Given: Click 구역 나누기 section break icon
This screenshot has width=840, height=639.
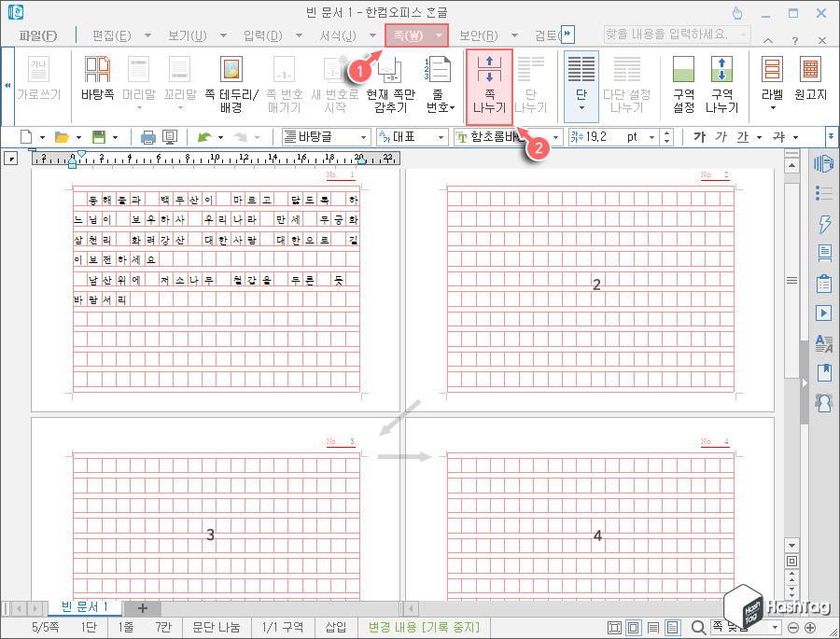Looking at the screenshot, I should tap(721, 70).
